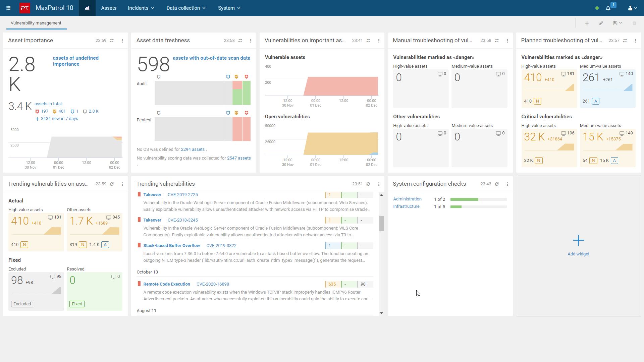Add a new dashboard with plus icon
Screen dimensions: 644x362
(x=587, y=23)
